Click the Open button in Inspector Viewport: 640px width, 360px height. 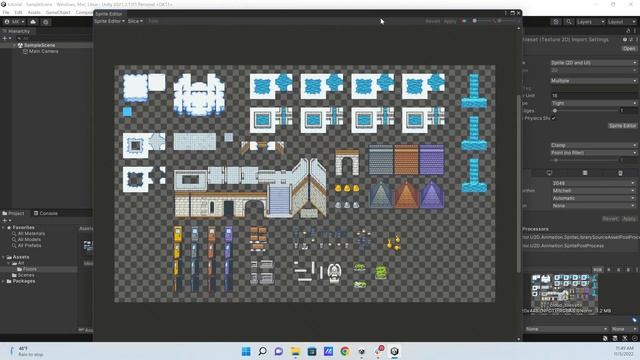click(629, 48)
